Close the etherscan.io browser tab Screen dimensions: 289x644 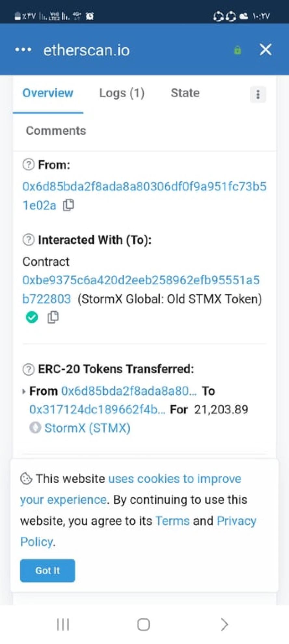click(266, 50)
